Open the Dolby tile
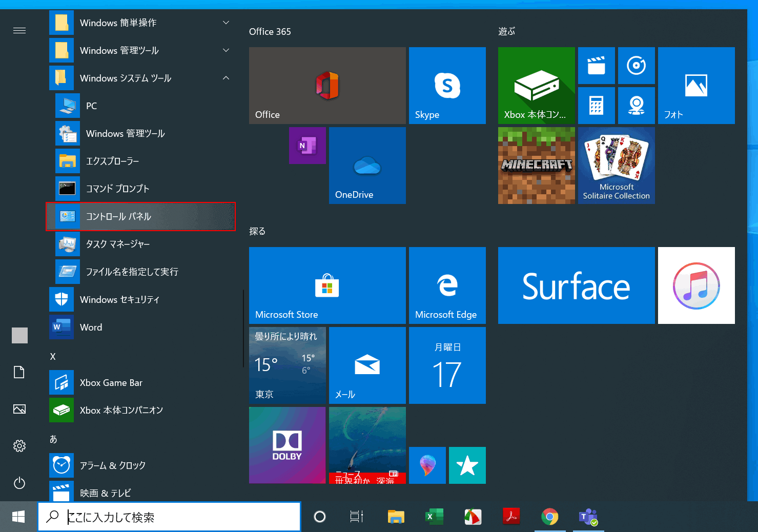Viewport: 758px width, 532px height. 287,445
